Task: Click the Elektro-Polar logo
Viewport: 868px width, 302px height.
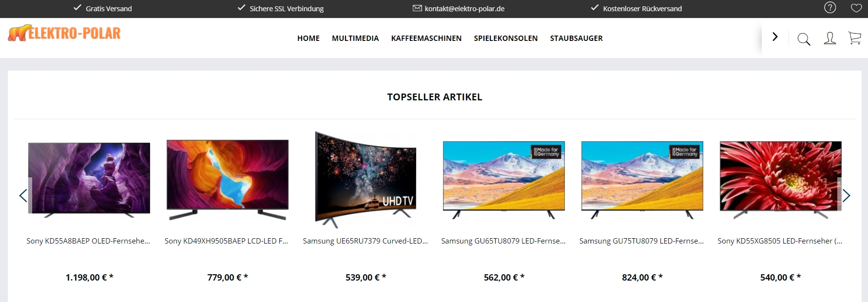Action: pyautogui.click(x=64, y=33)
